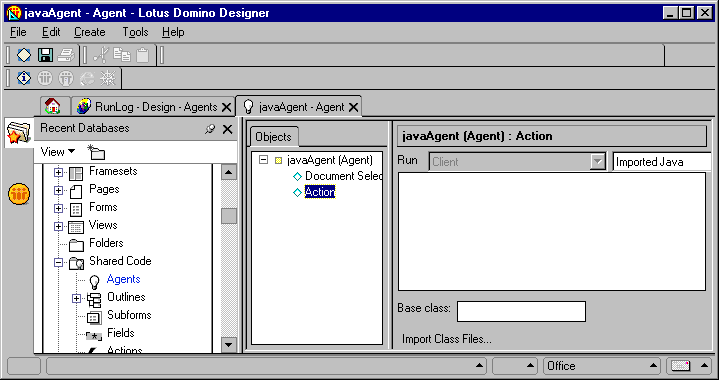The height and width of the screenshot is (380, 719).
Task: Click the scroll up arrow in database tree
Action: pos(228,172)
